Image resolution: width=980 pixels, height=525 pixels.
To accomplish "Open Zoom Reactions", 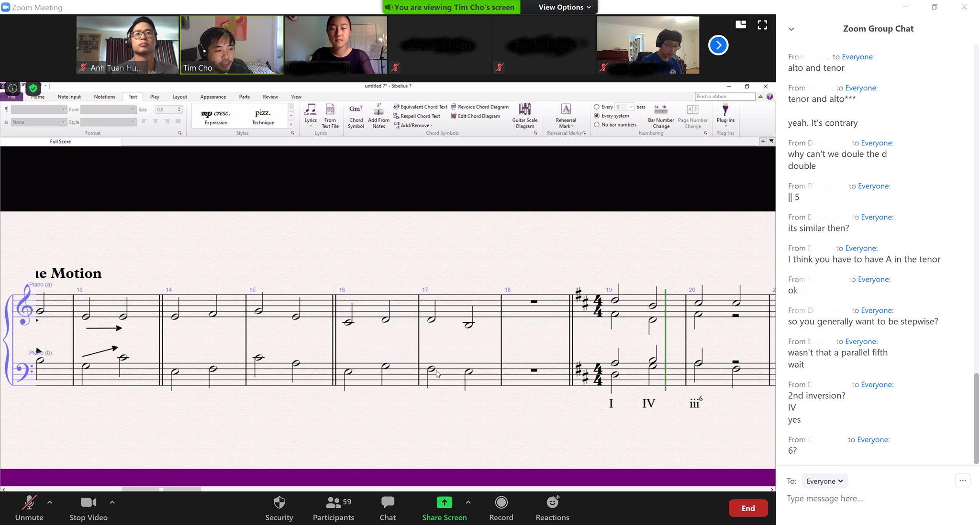I will coord(552,508).
